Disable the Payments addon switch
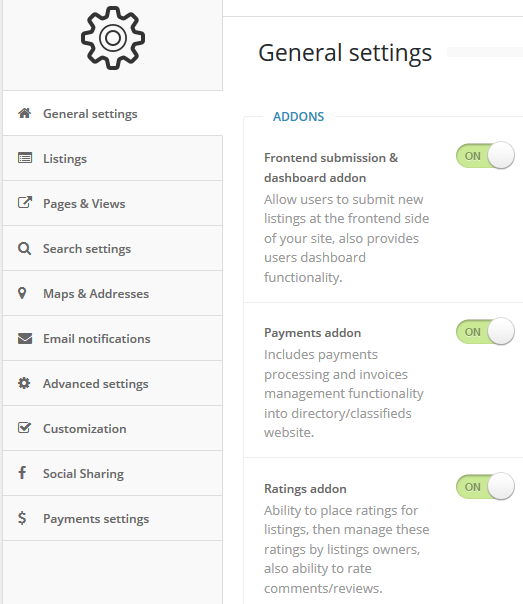This screenshot has width=523, height=604. click(485, 331)
